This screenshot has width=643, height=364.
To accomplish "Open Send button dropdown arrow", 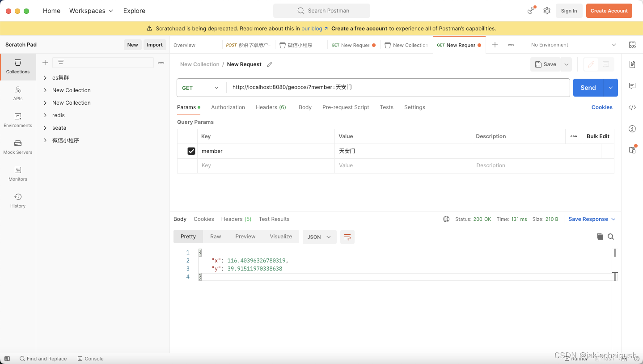I will pyautogui.click(x=611, y=88).
